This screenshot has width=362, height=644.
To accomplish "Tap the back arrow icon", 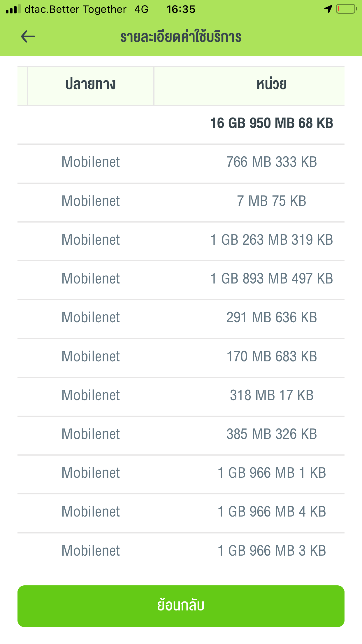I will pyautogui.click(x=28, y=37).
